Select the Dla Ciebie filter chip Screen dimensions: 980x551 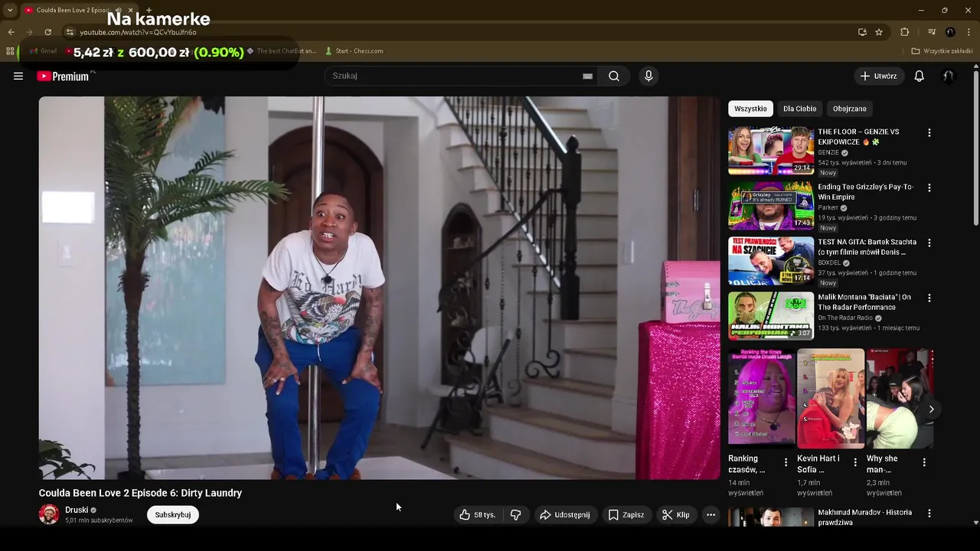pyautogui.click(x=799, y=109)
